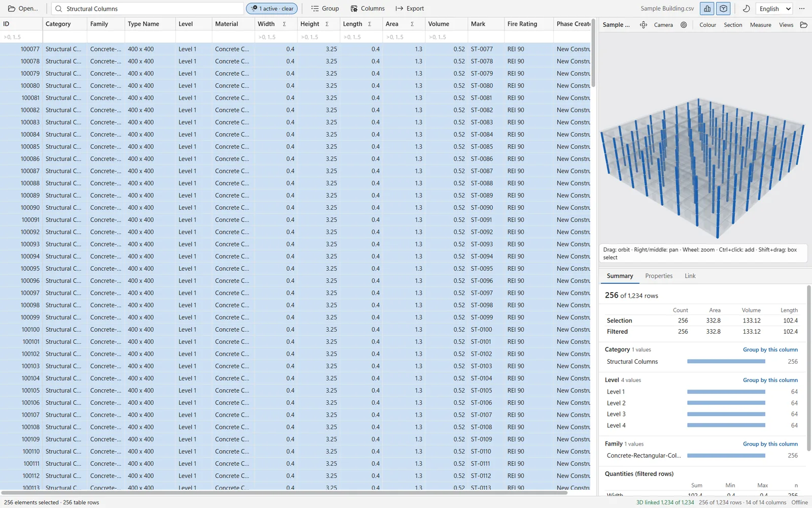Switch to dark mode with moon icon
812x508 pixels.
[x=746, y=9]
